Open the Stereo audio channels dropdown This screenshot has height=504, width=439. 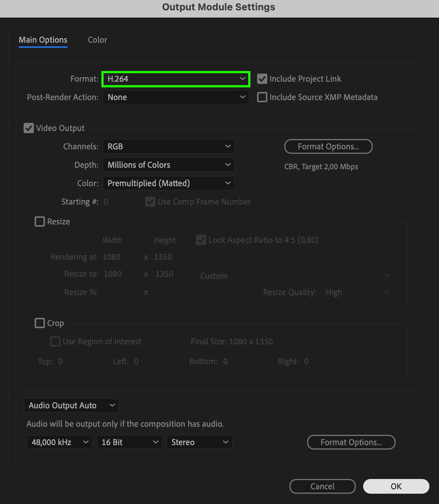point(199,442)
